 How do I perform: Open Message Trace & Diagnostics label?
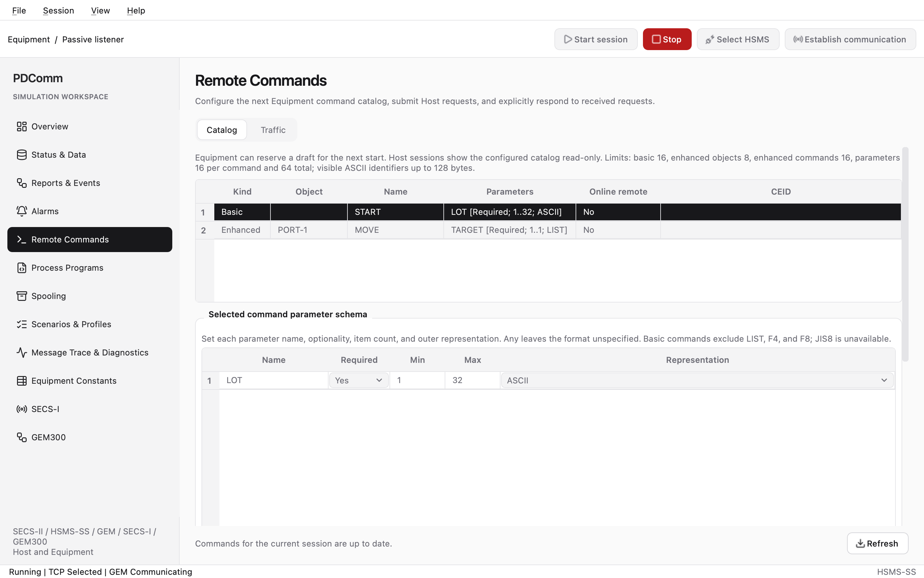pyautogui.click(x=90, y=353)
